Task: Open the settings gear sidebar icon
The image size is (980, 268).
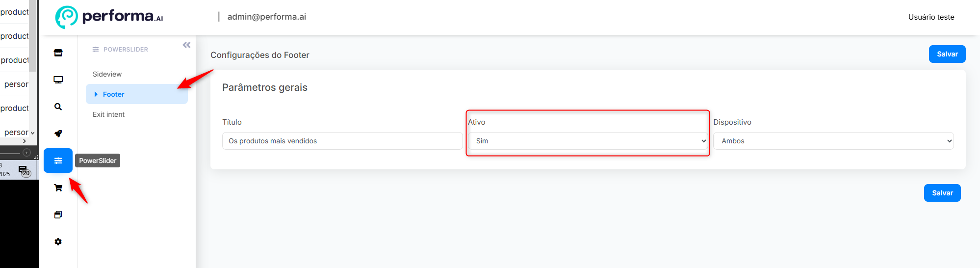Action: click(x=58, y=241)
